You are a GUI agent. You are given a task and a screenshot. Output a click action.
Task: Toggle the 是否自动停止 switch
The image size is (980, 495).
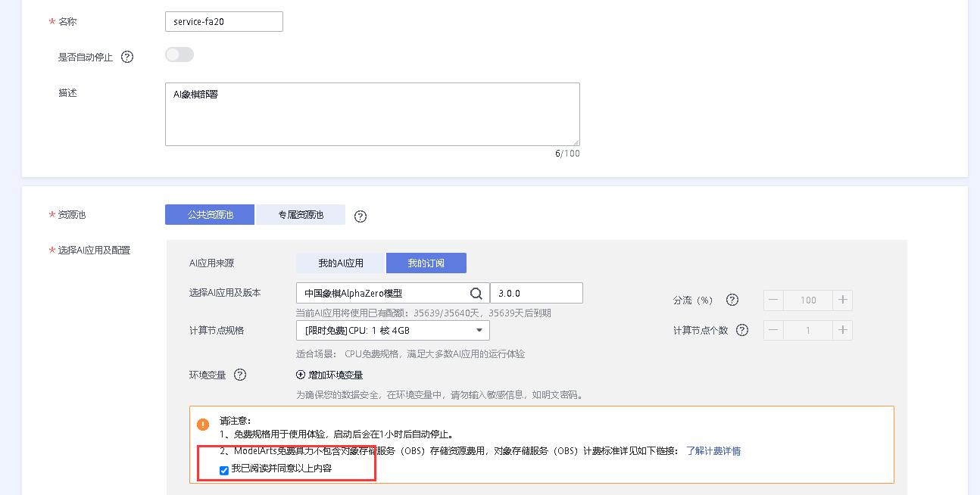point(179,54)
